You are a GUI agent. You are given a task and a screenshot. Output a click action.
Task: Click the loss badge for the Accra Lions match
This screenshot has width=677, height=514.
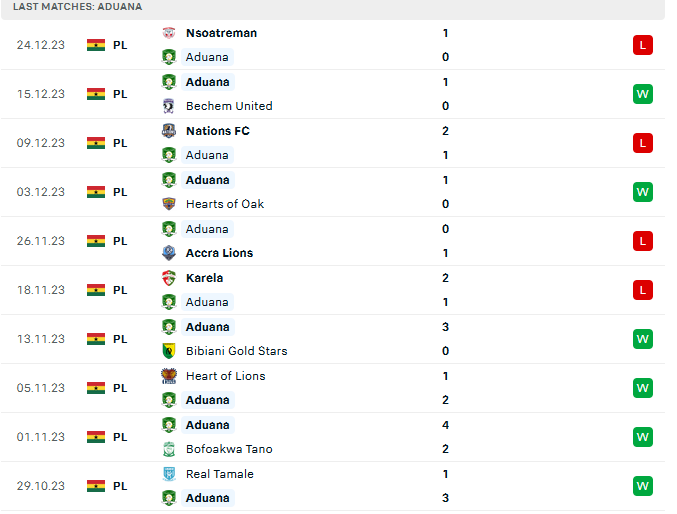[x=643, y=241]
